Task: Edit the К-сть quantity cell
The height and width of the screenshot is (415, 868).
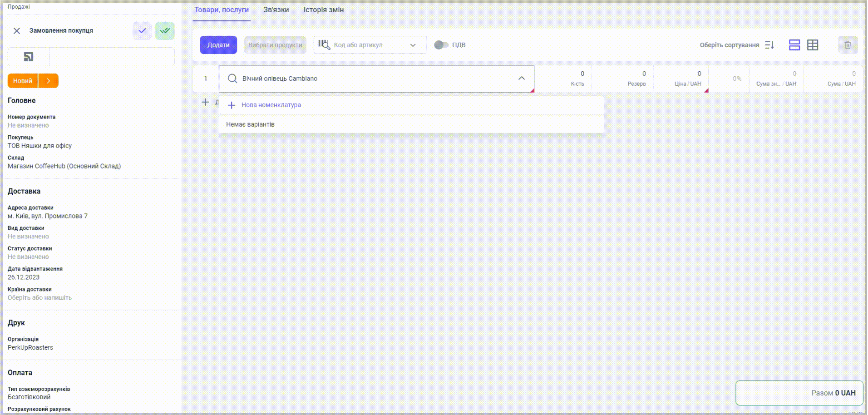Action: (564, 79)
